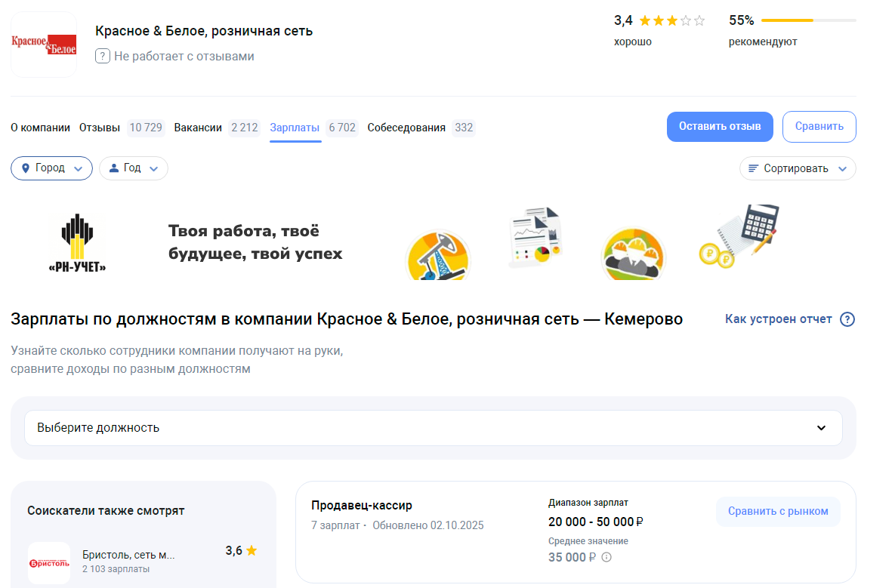Click the 'Продавец-кассир' position title
The width and height of the screenshot is (895, 588).
click(362, 505)
